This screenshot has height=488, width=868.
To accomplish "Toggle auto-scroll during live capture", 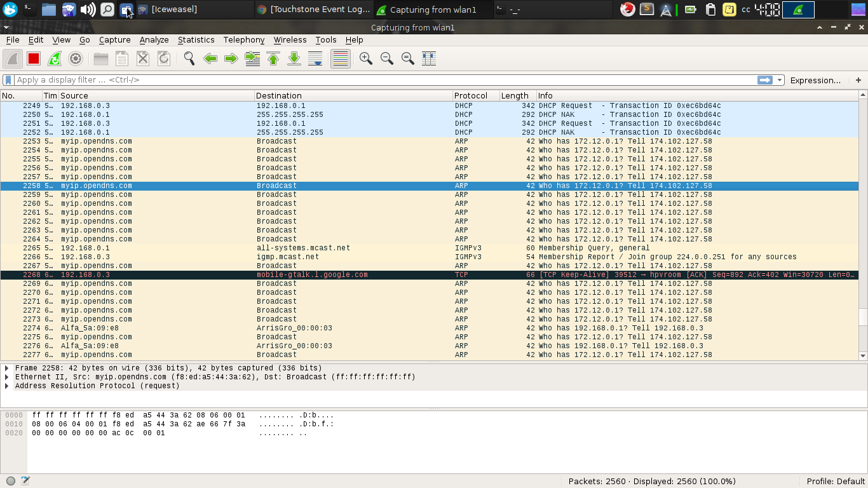I will (315, 58).
